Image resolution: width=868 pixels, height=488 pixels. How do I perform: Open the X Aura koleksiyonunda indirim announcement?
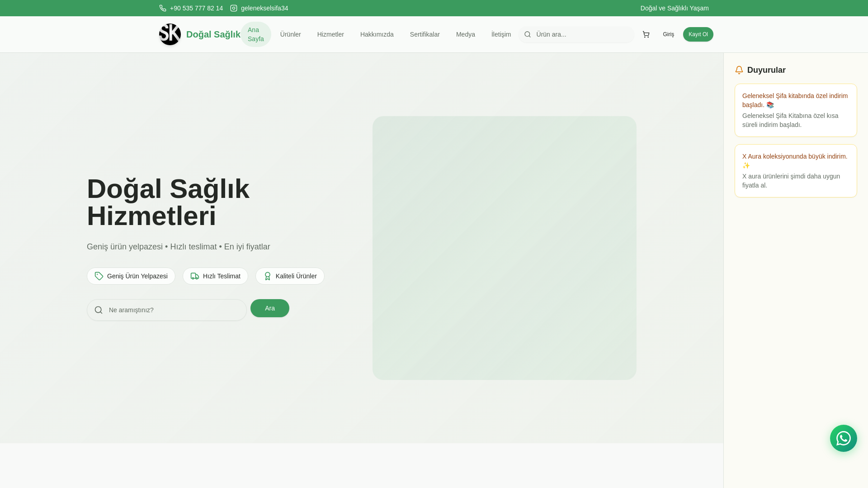[x=796, y=171]
